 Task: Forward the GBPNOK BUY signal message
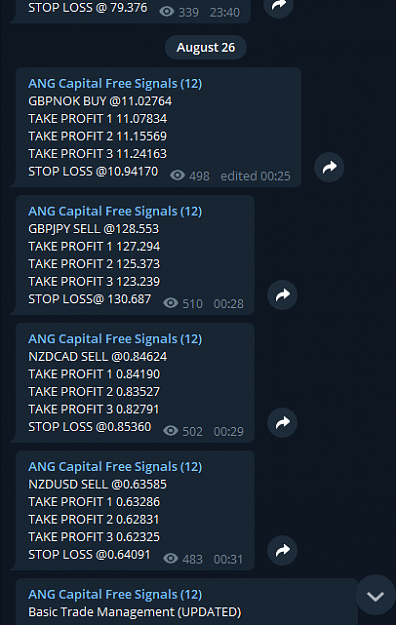(x=329, y=167)
